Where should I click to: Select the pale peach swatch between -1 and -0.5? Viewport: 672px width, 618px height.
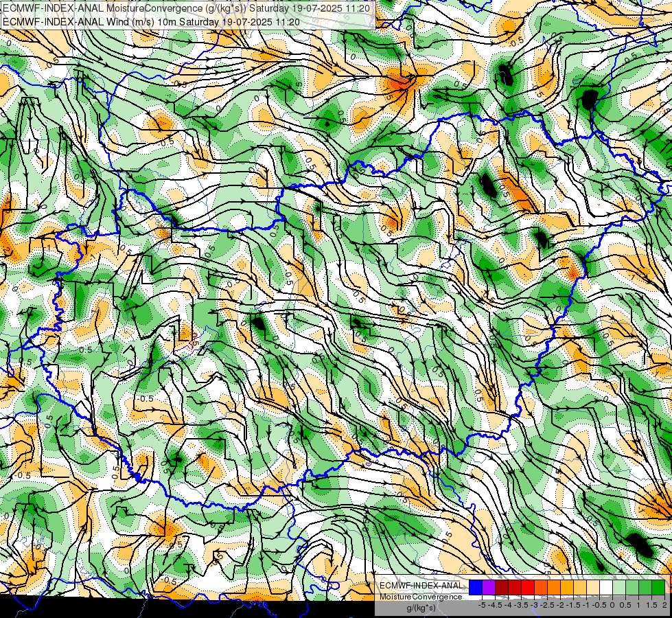point(593,588)
